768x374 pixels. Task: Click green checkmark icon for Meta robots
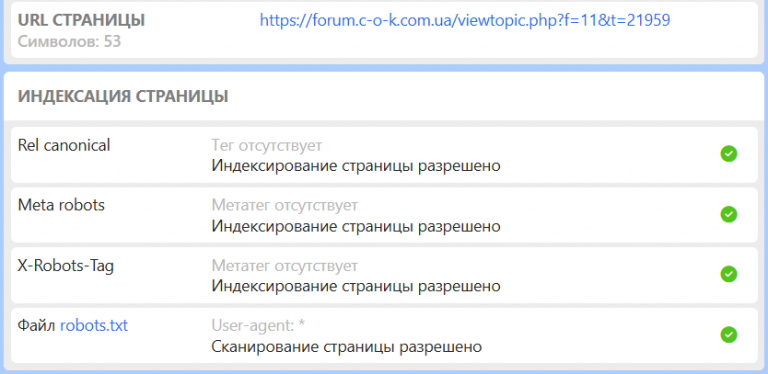pyautogui.click(x=729, y=214)
